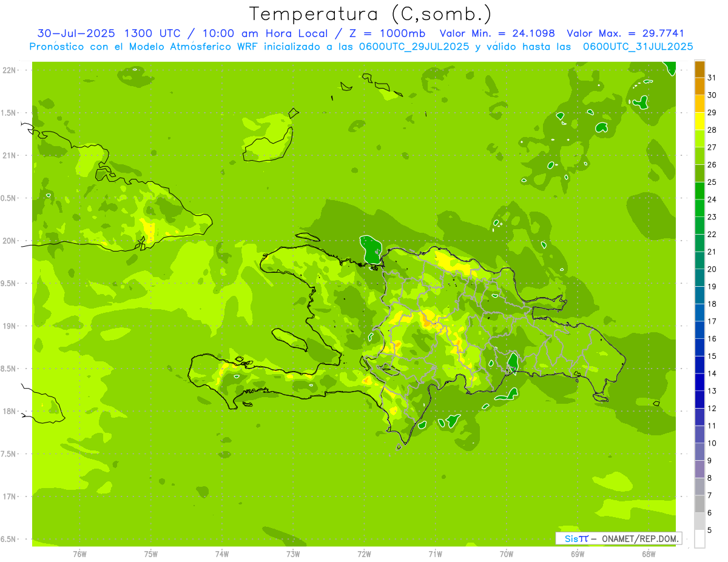Screen dimensions: 728x562
Task: Click the date text '30-Jul-2025 1300 UTC'
Action: coord(108,33)
